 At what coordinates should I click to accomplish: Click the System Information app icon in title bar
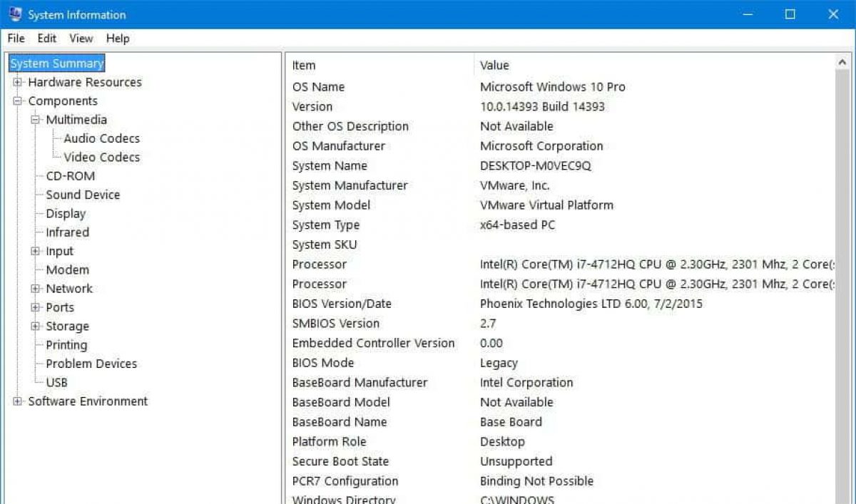pyautogui.click(x=15, y=14)
